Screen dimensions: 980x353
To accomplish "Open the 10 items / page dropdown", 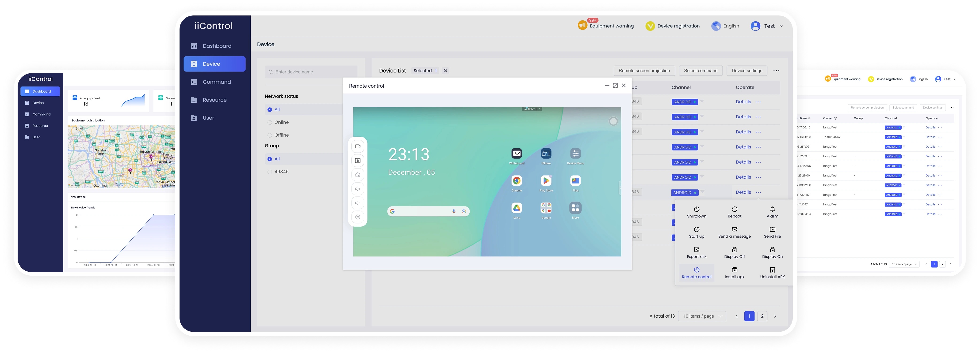I will click(702, 316).
